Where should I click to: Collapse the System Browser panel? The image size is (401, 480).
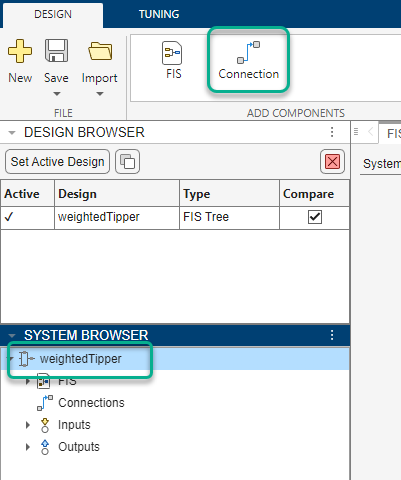click(x=12, y=335)
